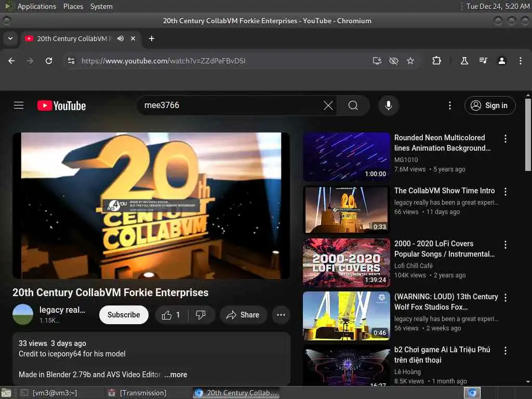Click the magnifier search button

353,105
